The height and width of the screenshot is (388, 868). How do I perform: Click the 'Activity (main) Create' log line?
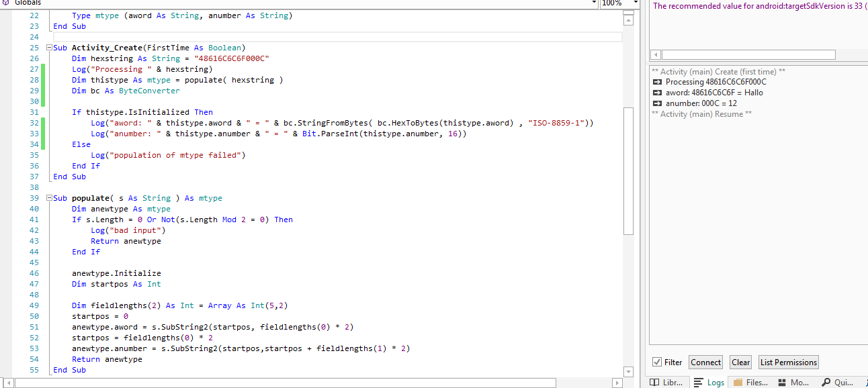718,71
